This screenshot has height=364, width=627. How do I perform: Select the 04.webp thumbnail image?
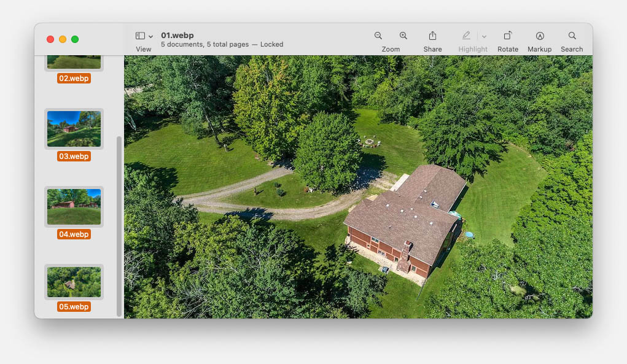coord(74,206)
